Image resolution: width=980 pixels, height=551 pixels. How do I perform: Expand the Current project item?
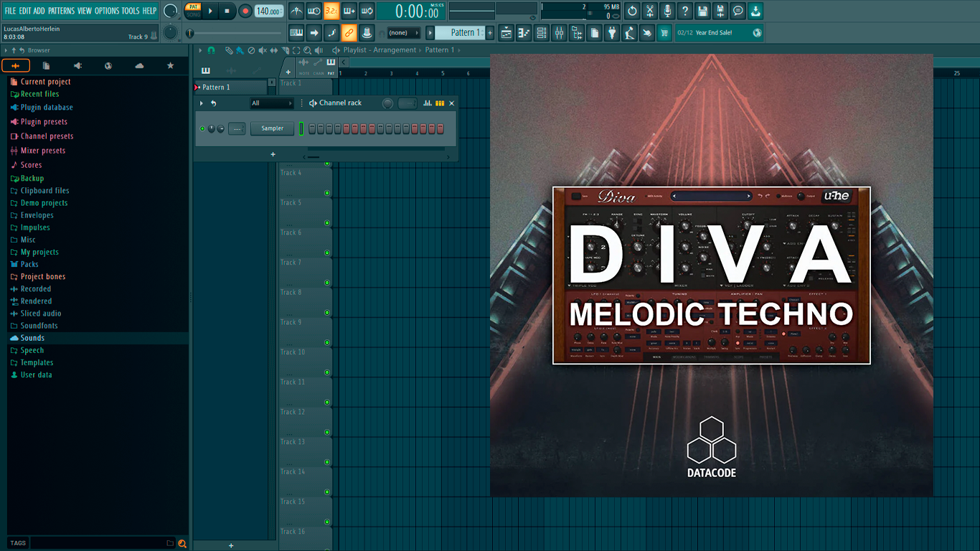(45, 82)
